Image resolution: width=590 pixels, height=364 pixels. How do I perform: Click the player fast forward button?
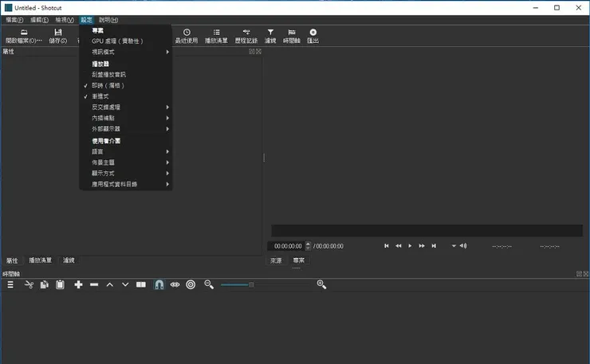422,246
